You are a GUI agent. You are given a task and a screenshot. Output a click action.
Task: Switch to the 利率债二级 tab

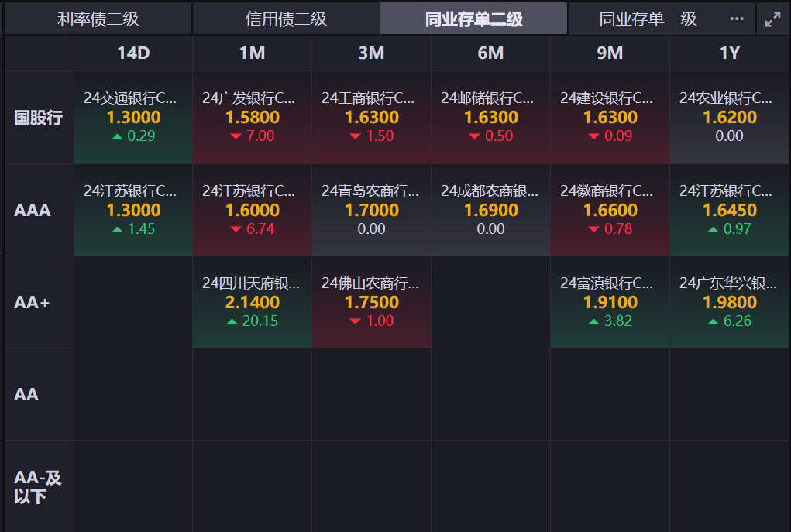[x=98, y=19]
